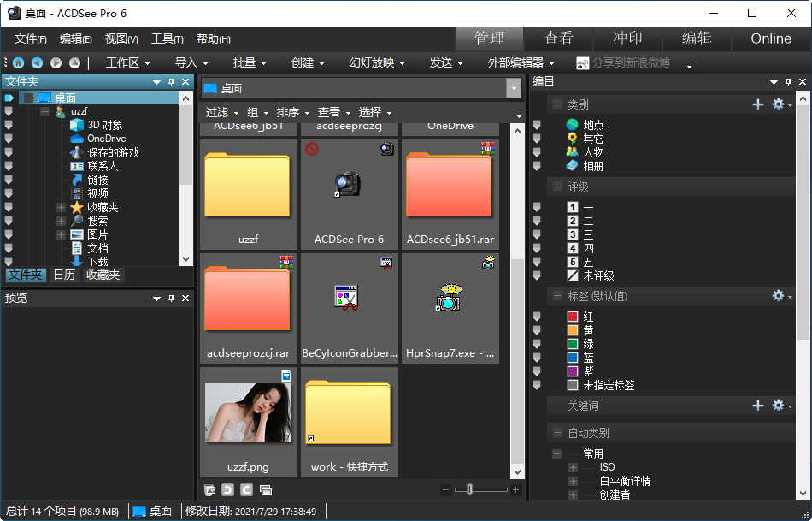Expand the 图片 tree node
The image size is (812, 521).
(x=61, y=234)
